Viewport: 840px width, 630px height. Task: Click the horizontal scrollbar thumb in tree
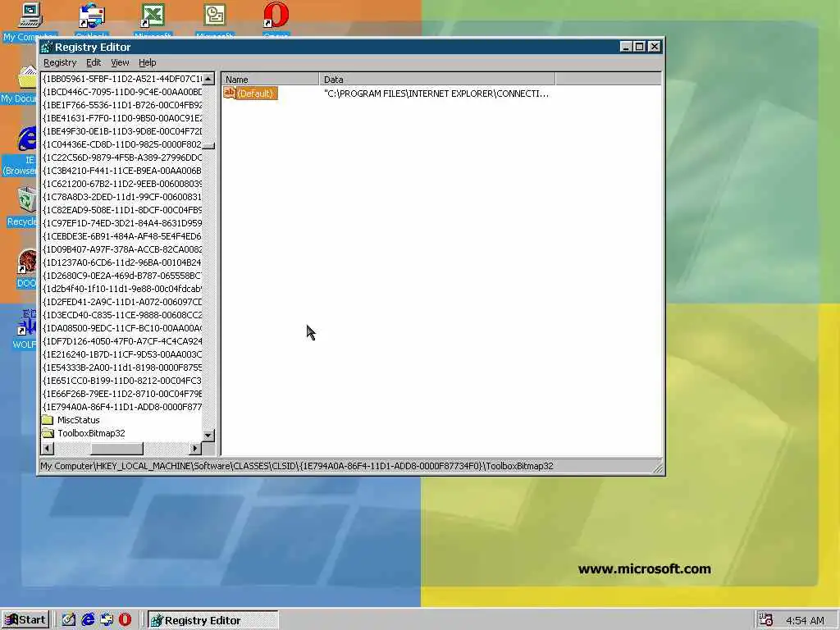[116, 448]
